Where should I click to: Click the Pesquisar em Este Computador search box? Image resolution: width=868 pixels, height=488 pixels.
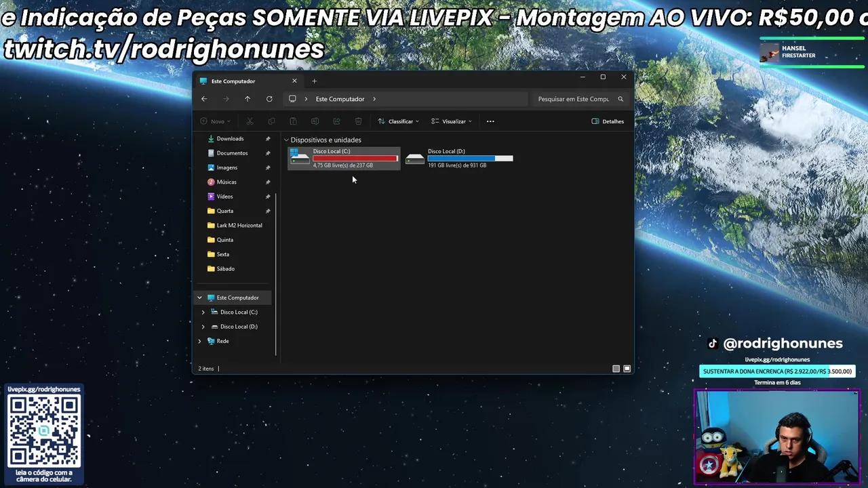(x=580, y=99)
